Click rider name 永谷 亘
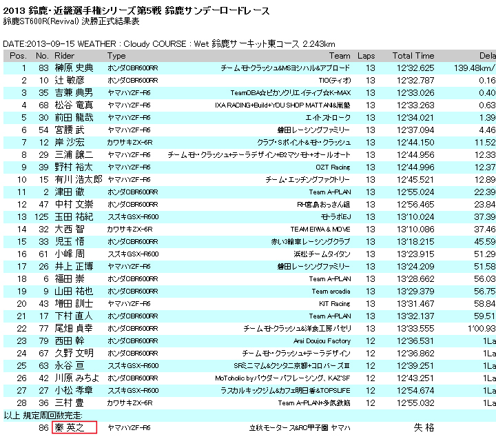The width and height of the screenshot is (496, 448). coord(70,365)
